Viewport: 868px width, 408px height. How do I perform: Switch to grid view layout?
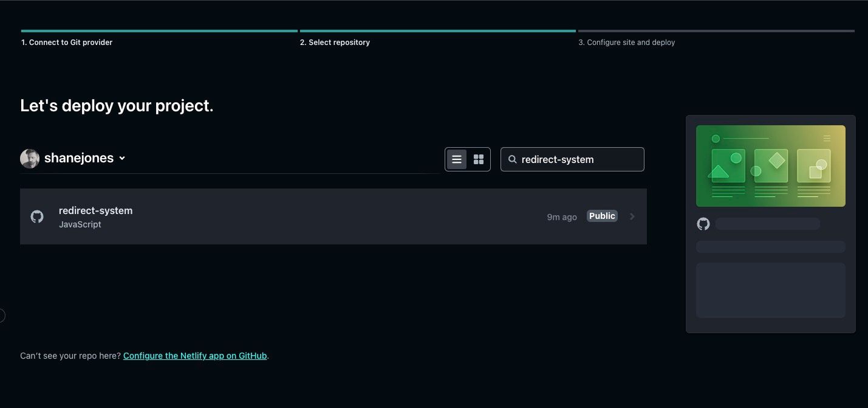(x=479, y=159)
